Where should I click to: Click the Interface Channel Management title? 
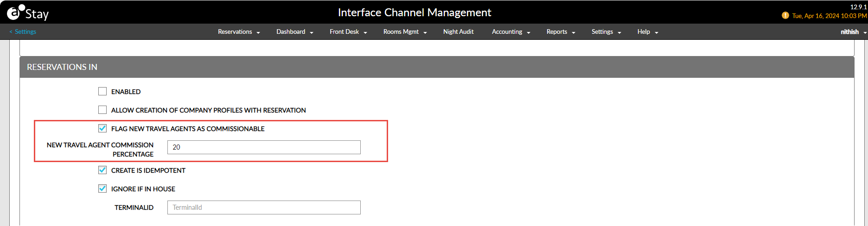(x=415, y=13)
